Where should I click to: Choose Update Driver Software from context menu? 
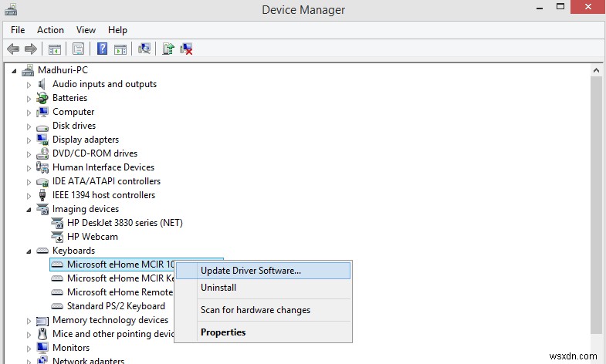[250, 271]
